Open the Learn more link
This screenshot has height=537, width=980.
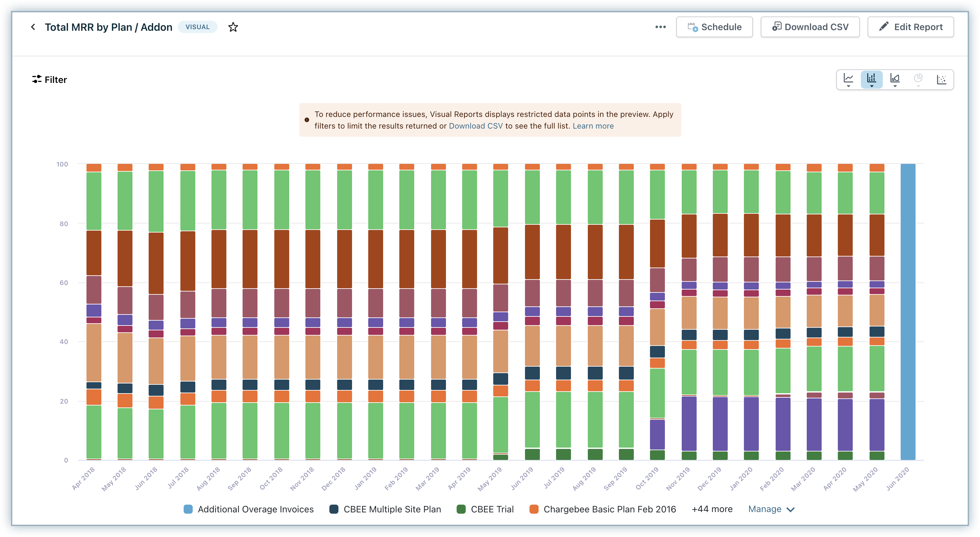[593, 126]
